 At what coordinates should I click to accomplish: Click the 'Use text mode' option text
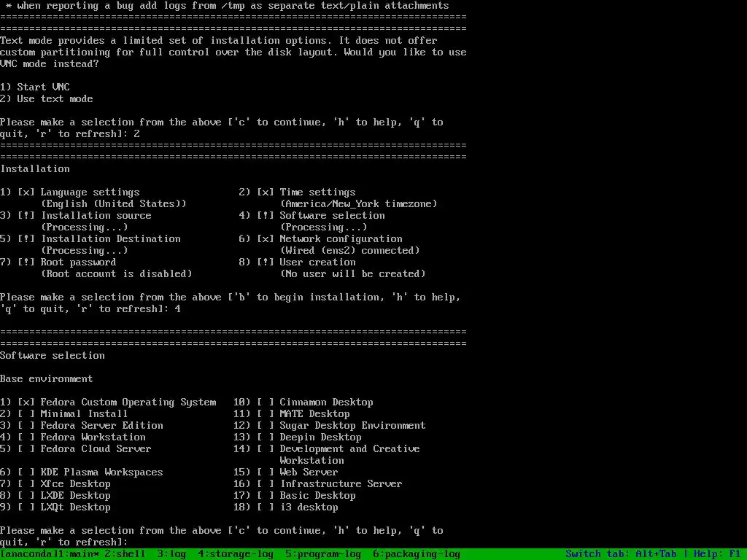(55, 99)
